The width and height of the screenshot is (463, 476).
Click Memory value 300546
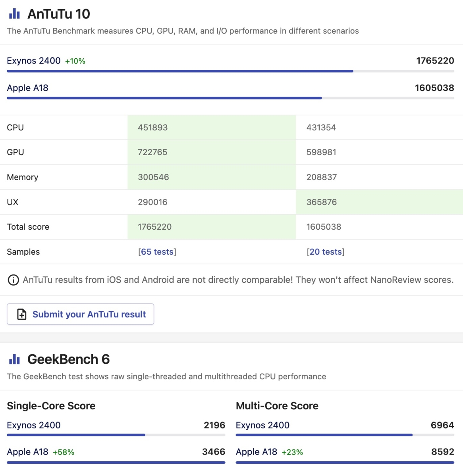click(153, 177)
